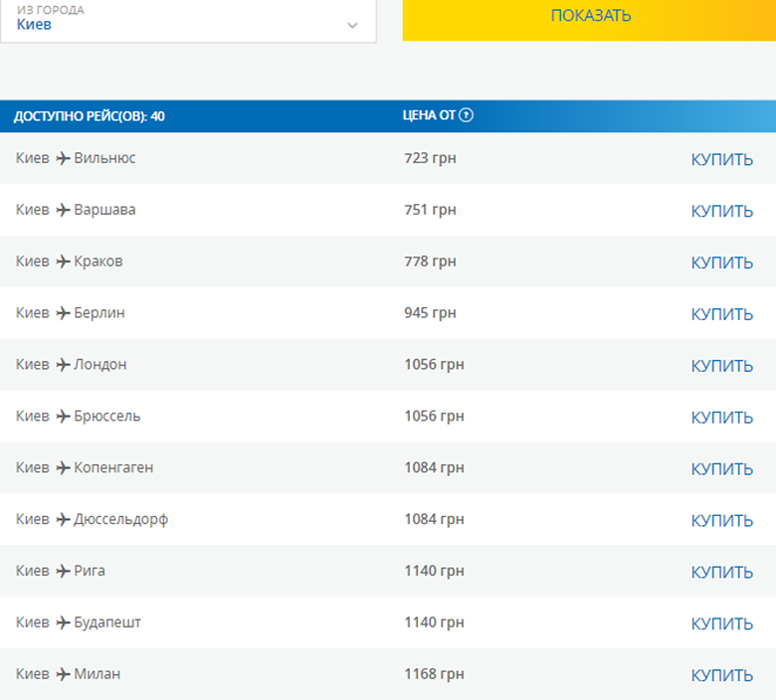Select the Киев to Лондон route
The width and height of the screenshot is (776, 700).
pos(72,365)
